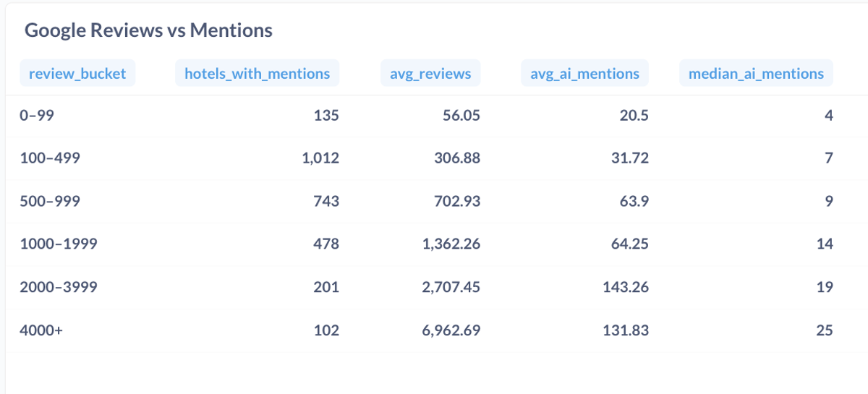Select the 100–499 review bucket cell
Viewport: 868px width, 394px height.
50,158
